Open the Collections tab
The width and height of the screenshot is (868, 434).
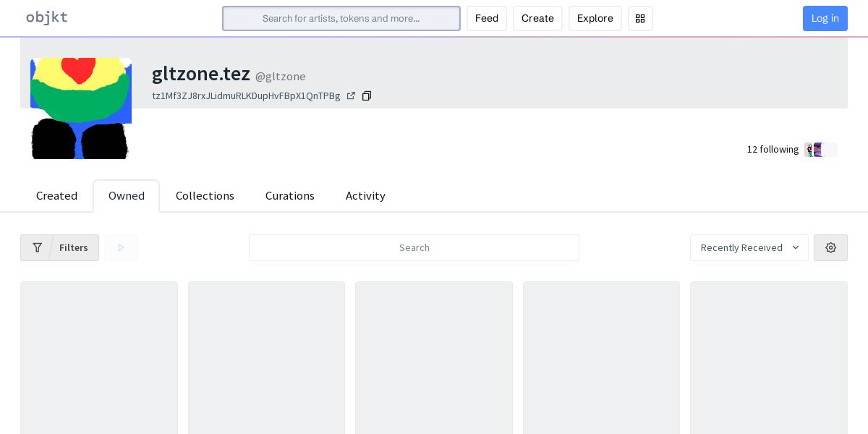[x=205, y=196]
